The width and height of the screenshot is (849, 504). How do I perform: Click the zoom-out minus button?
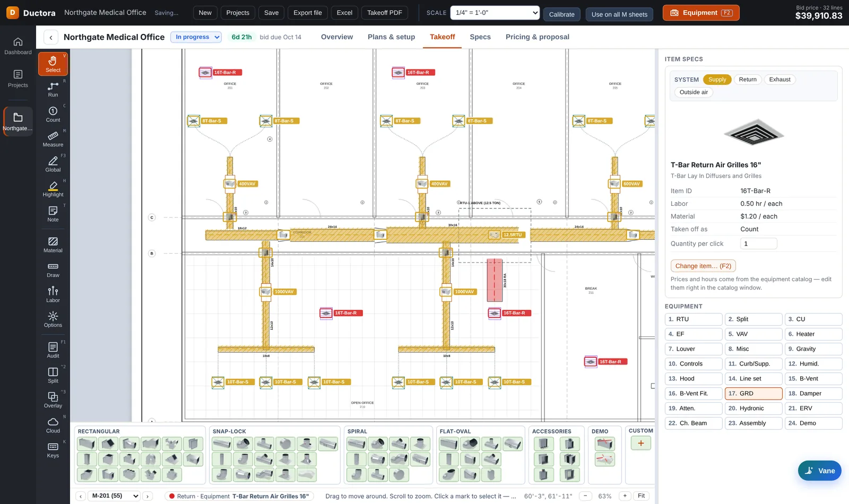tap(585, 496)
